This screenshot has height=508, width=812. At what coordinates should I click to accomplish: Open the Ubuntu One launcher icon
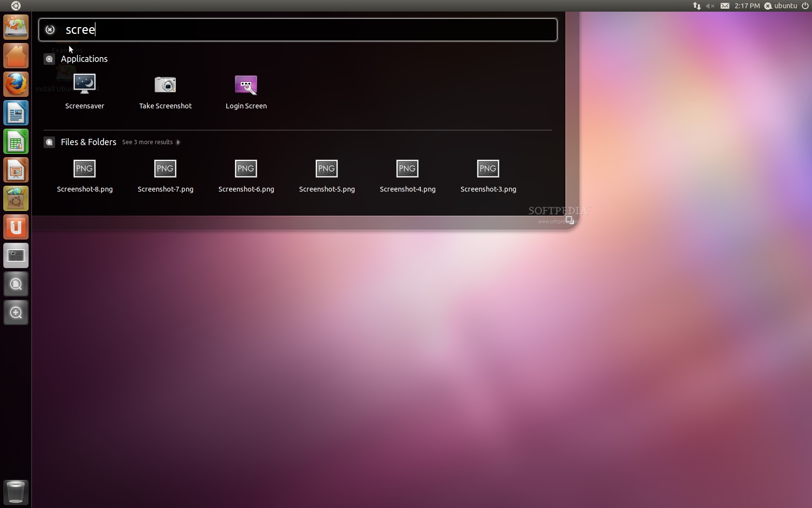click(x=16, y=226)
